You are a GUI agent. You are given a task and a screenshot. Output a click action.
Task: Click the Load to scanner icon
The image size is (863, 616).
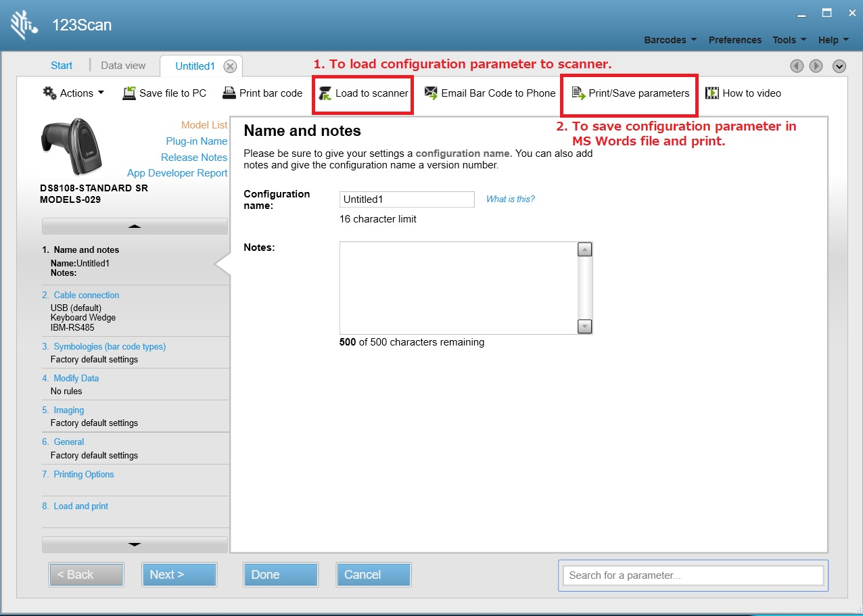[x=325, y=93]
